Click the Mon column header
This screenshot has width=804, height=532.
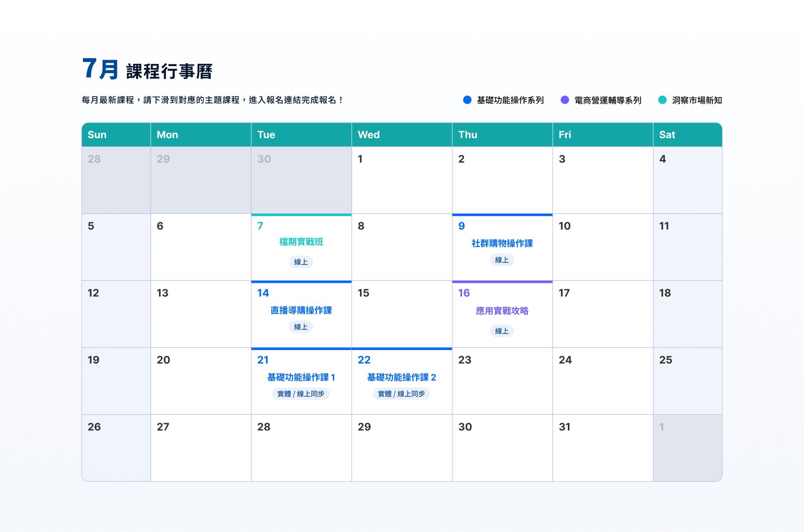click(x=201, y=135)
